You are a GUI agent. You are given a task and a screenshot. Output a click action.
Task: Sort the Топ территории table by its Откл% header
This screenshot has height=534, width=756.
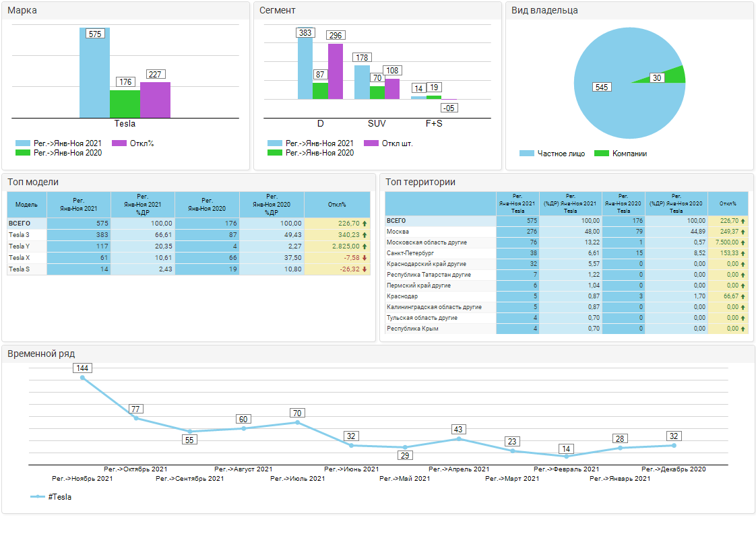click(728, 203)
